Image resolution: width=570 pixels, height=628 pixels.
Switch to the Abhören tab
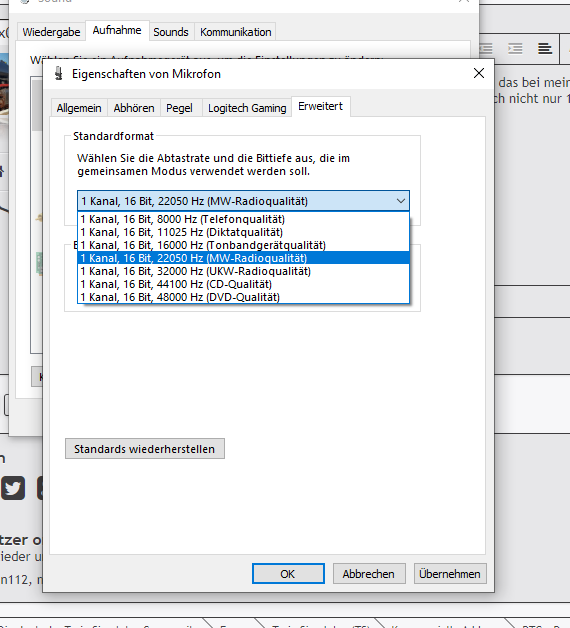(x=134, y=108)
